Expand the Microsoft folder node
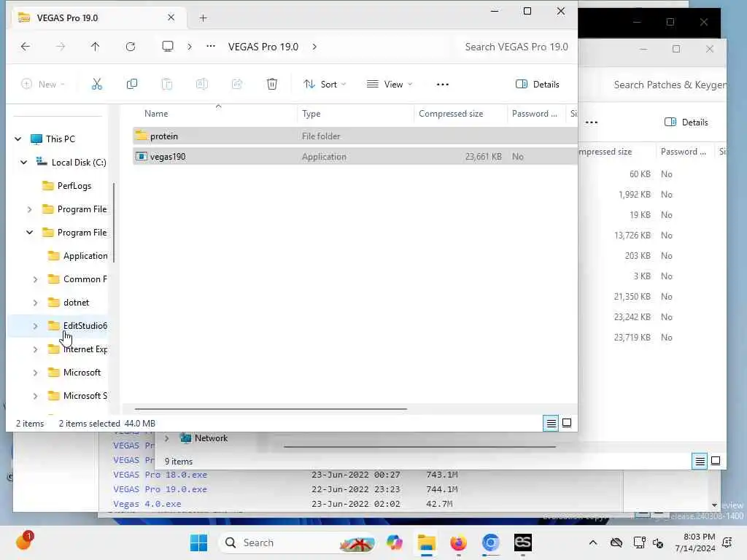The height and width of the screenshot is (560, 747). click(35, 373)
